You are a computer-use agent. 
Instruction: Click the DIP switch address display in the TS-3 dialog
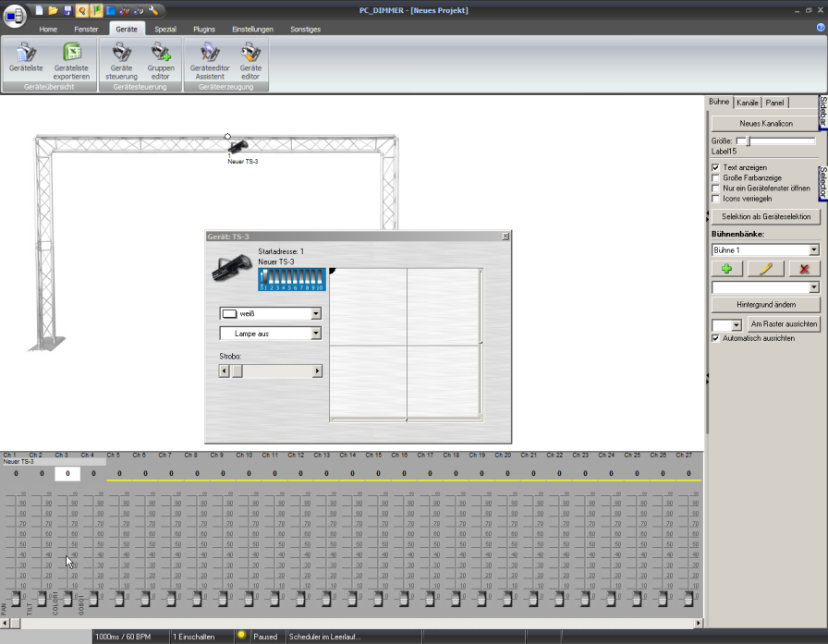(x=291, y=279)
